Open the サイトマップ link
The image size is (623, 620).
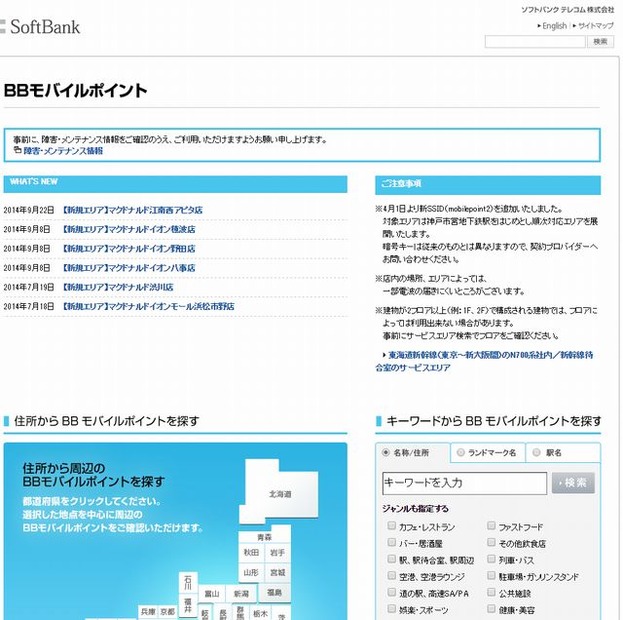596,26
